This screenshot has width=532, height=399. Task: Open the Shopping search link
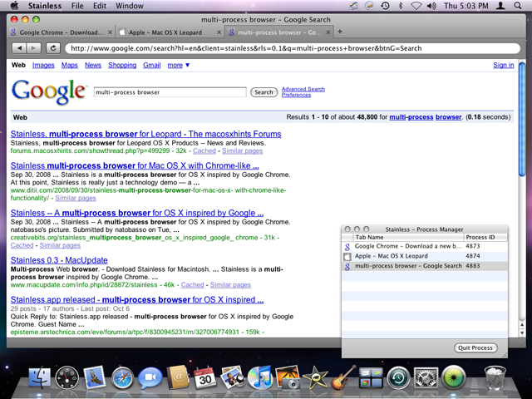122,65
